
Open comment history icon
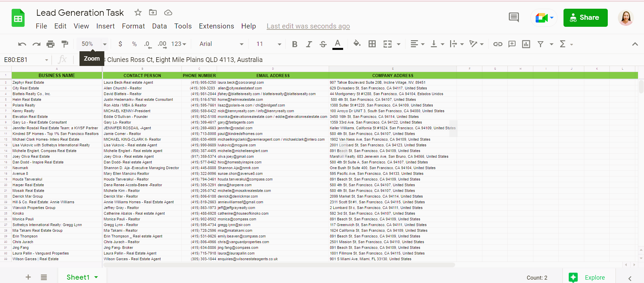pos(514,17)
